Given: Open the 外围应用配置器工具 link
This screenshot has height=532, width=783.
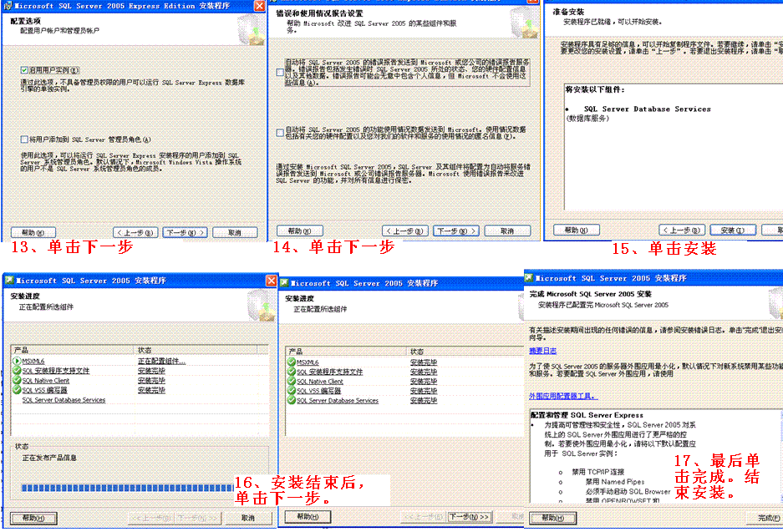Looking at the screenshot, I should click(x=563, y=396).
